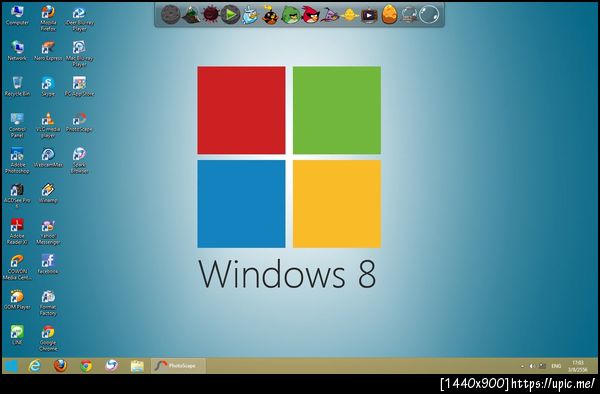Click the purple bird dock icon

pyautogui.click(x=330, y=15)
